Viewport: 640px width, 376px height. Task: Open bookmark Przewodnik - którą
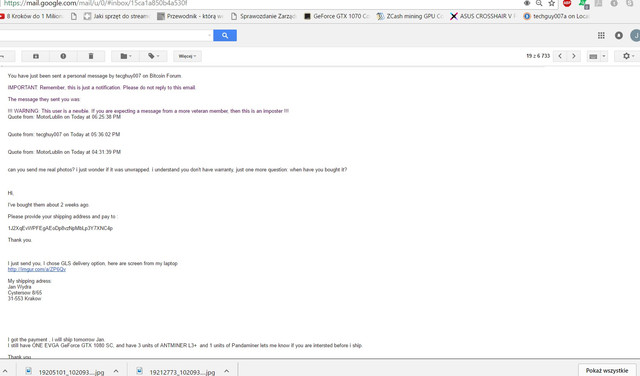click(x=190, y=16)
